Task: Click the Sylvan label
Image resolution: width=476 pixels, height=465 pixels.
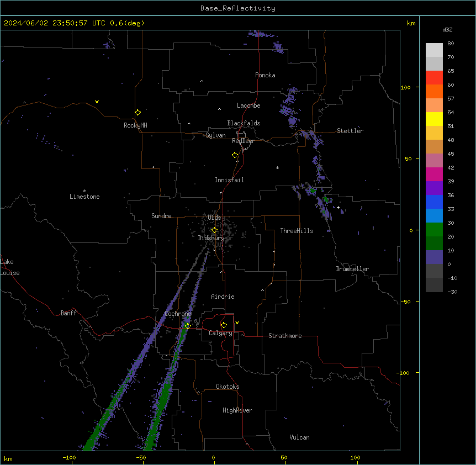Action: coord(215,135)
